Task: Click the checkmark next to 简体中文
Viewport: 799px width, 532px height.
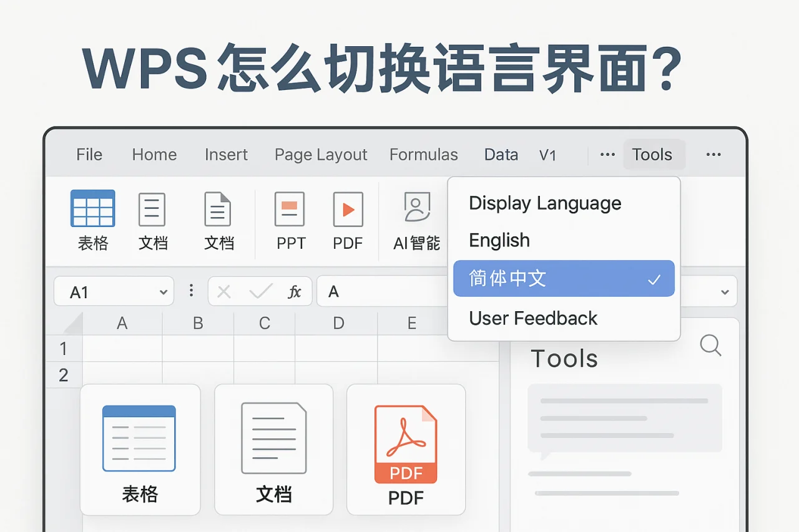Action: tap(654, 279)
